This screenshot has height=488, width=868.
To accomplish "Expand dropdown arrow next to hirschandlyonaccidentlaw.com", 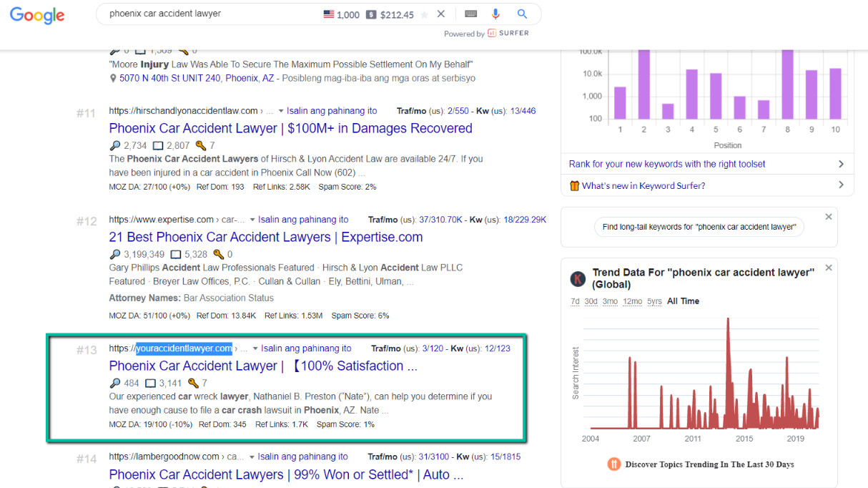I will pyautogui.click(x=281, y=111).
